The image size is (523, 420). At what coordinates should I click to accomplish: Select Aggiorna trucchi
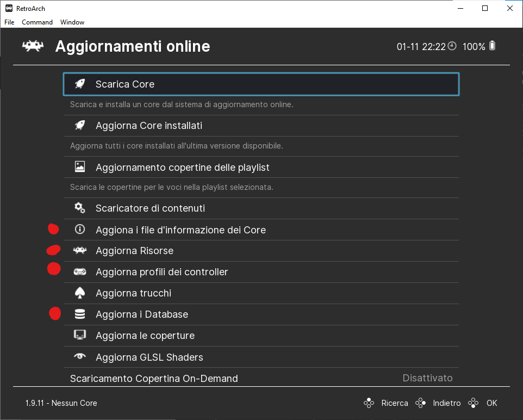(261, 293)
